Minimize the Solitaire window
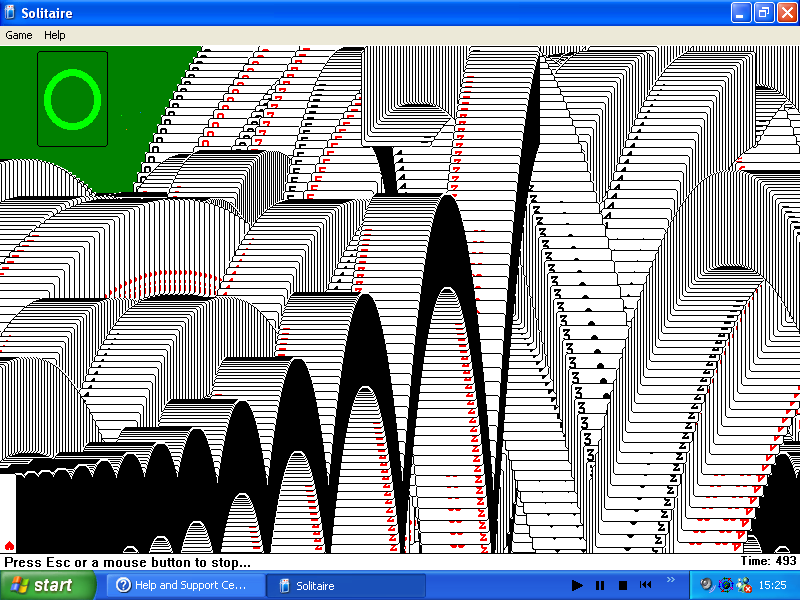 pyautogui.click(x=741, y=12)
